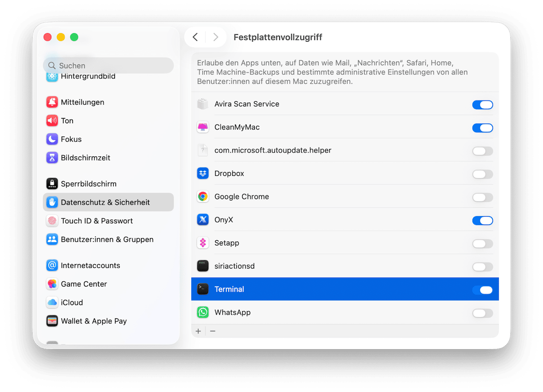This screenshot has width=543, height=392.
Task: Remove the selected app with the minus button
Action: 213,331
